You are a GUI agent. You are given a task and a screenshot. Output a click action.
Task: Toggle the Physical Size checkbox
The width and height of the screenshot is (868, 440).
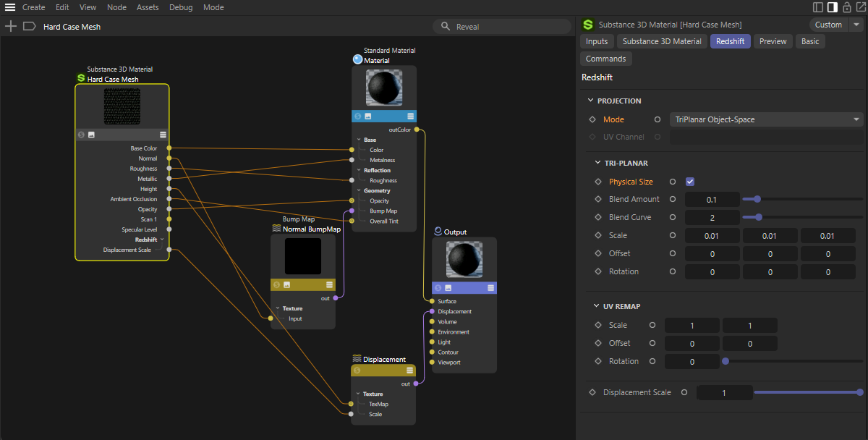click(690, 182)
